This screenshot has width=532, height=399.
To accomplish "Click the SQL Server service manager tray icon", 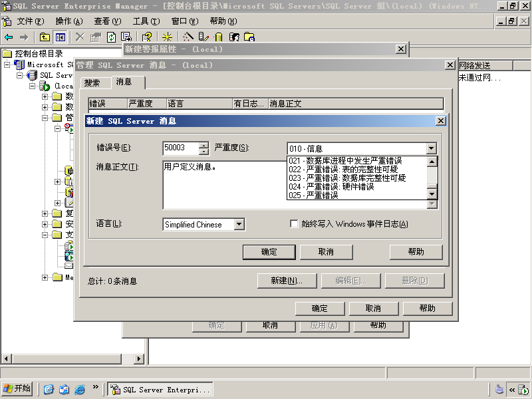I will 523,390.
